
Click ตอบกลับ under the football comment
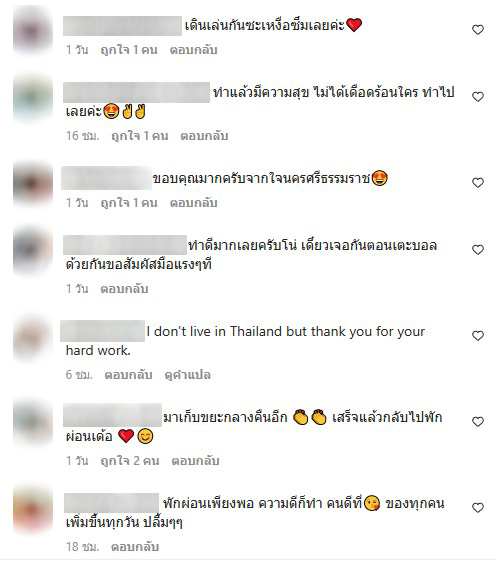click(x=124, y=289)
